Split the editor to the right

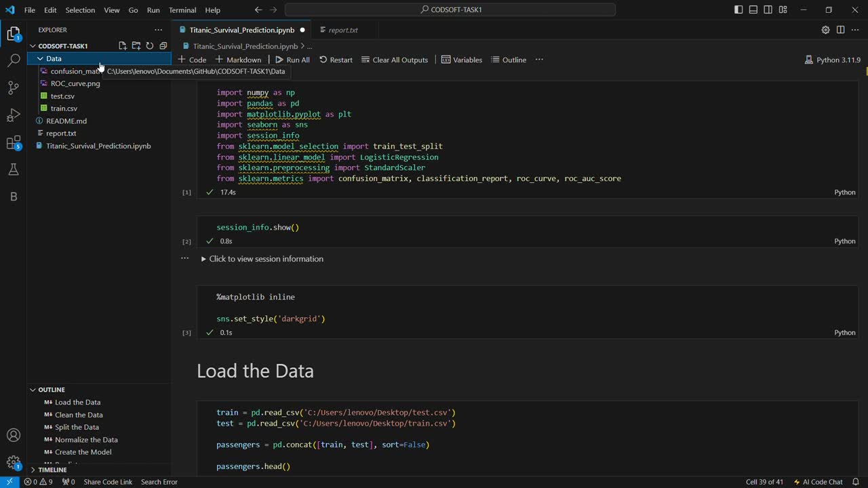(x=840, y=30)
